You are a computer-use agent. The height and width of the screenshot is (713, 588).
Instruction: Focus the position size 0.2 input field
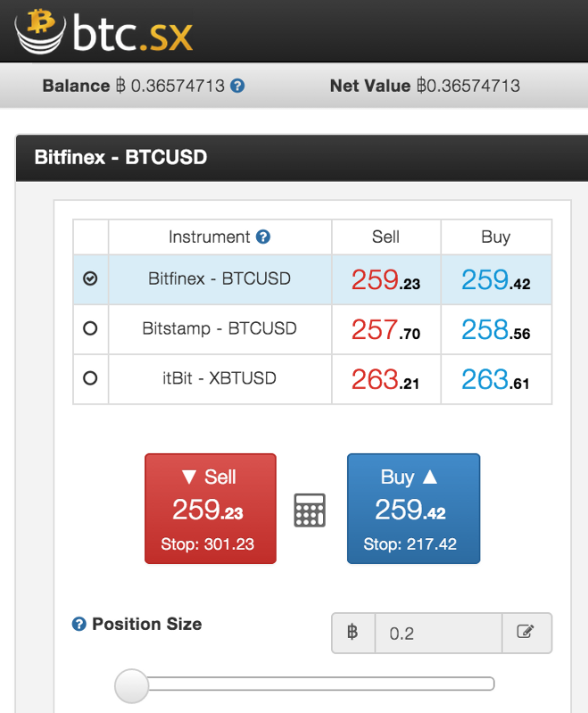tap(438, 633)
